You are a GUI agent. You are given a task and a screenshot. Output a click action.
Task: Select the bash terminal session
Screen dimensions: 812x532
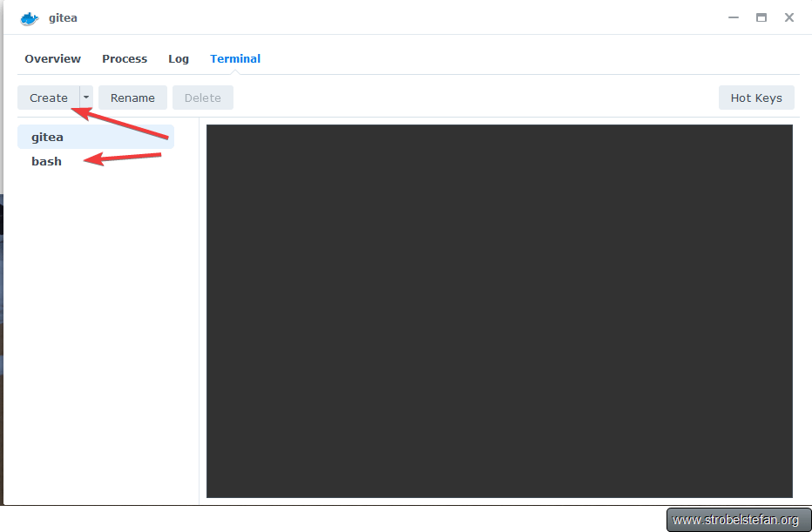click(x=46, y=161)
